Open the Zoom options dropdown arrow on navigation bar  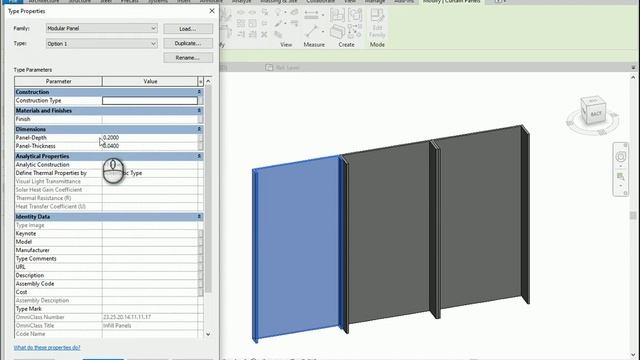(621, 186)
